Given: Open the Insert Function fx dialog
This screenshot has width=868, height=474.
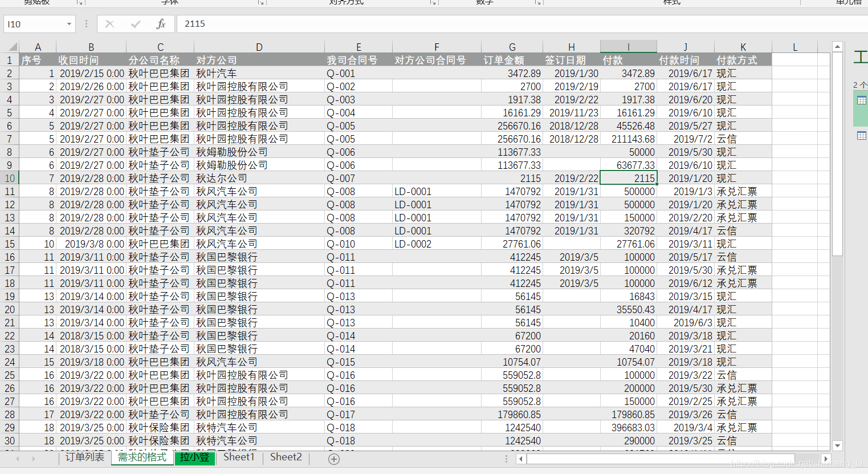Looking at the screenshot, I should [x=161, y=24].
